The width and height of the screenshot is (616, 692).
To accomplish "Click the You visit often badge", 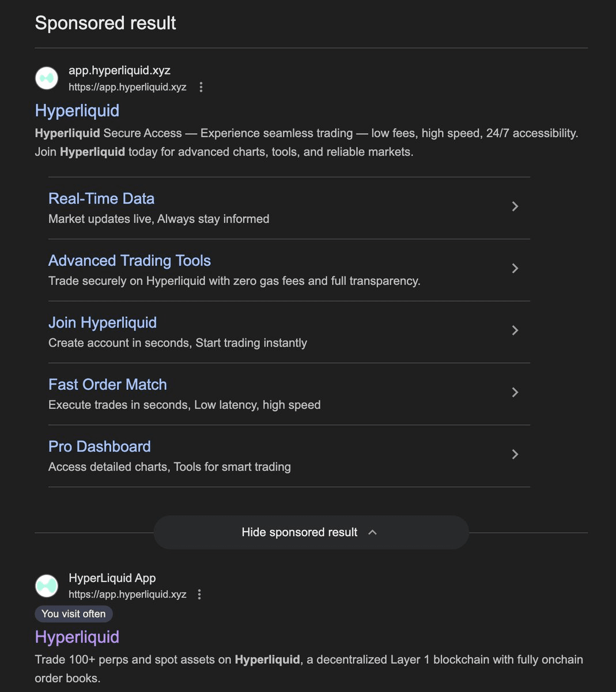I will click(74, 614).
